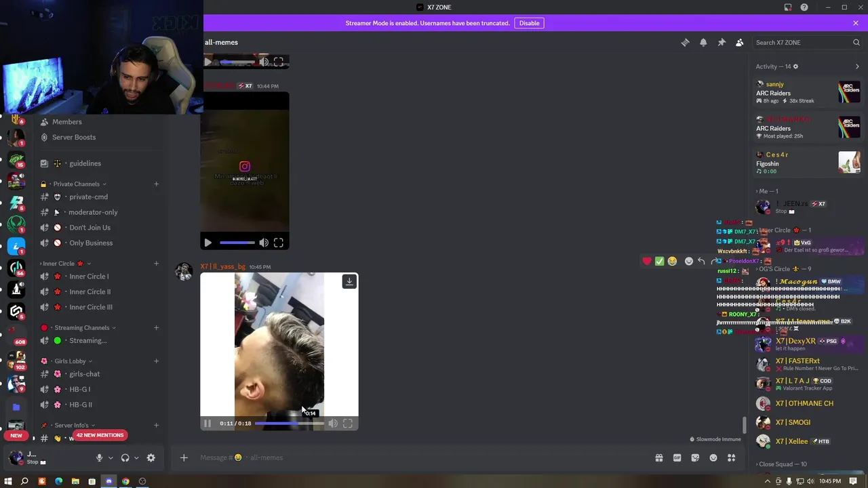Dismiss the Streamer Mode banner
The height and width of the screenshot is (488, 868).
pos(856,23)
